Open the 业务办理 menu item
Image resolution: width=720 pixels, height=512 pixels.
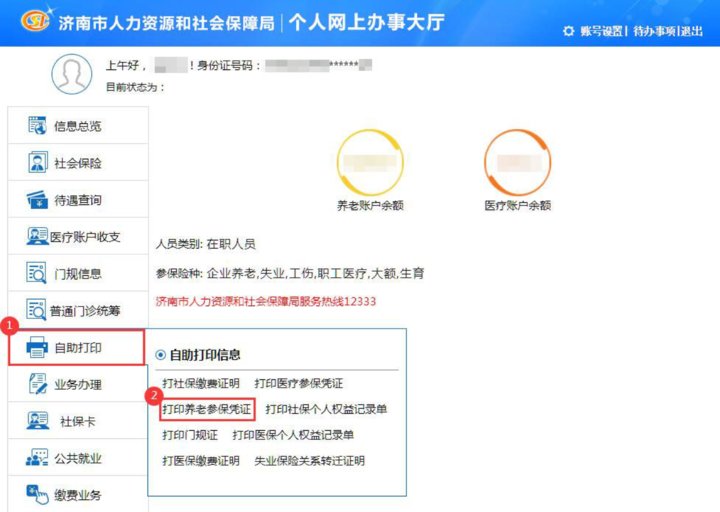[x=78, y=384]
